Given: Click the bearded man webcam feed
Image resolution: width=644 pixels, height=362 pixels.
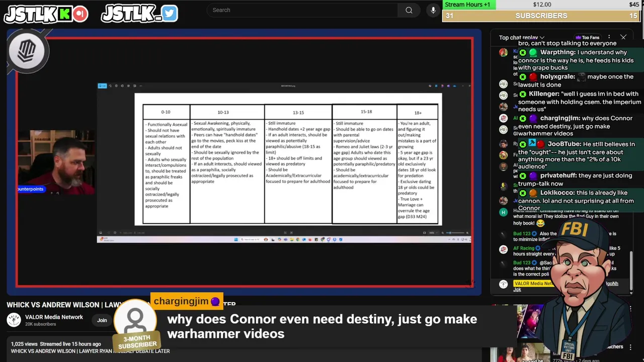Looking at the screenshot, I should (55, 163).
